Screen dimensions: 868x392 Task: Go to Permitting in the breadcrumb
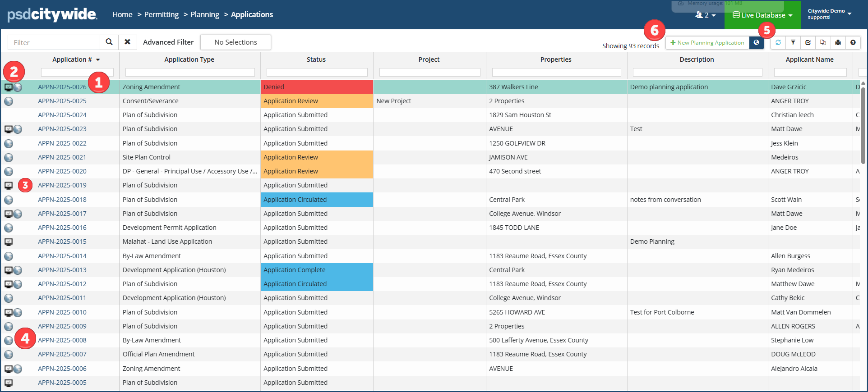[x=162, y=14]
